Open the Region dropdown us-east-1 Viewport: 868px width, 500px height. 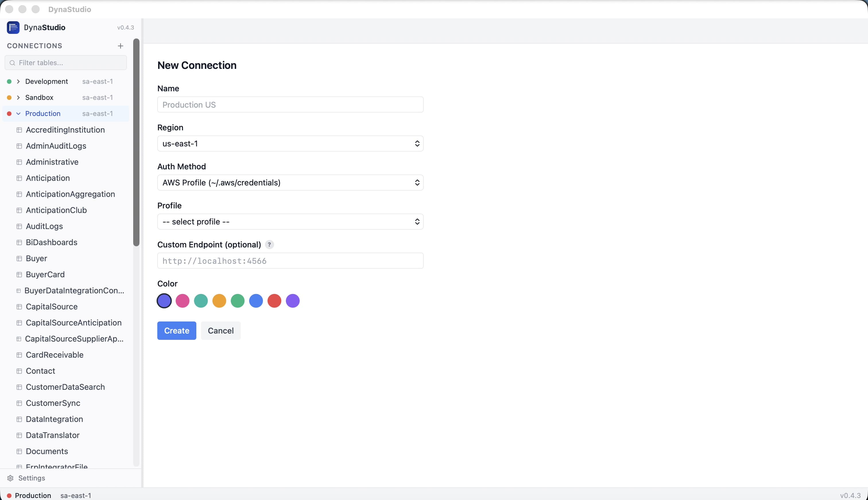point(290,144)
